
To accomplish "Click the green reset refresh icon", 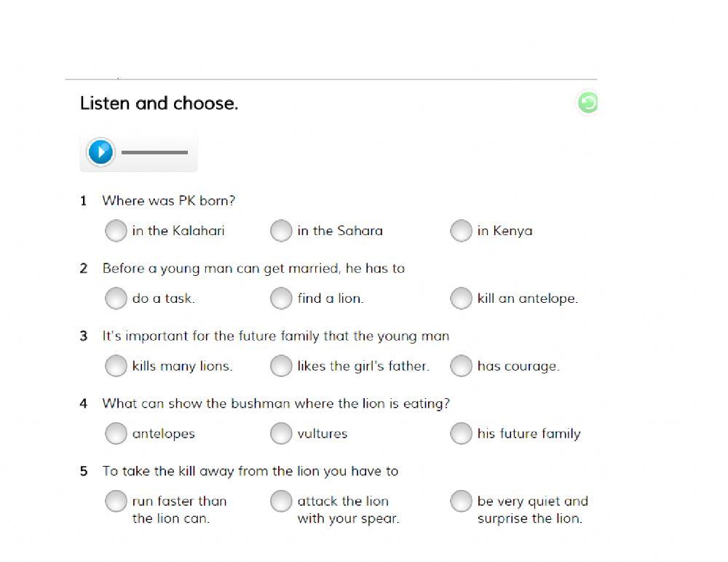I will point(587,103).
